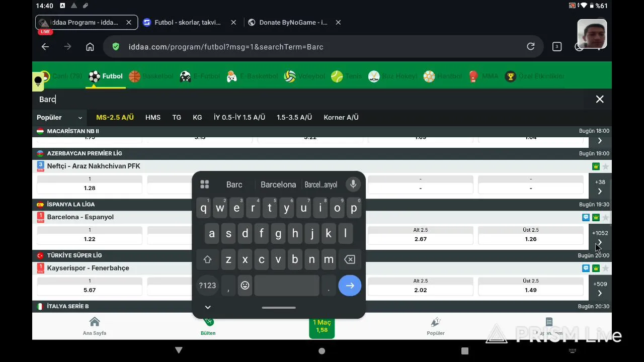Open Barcelona - Espanyol match
The image size is (644, 362).
(80, 217)
